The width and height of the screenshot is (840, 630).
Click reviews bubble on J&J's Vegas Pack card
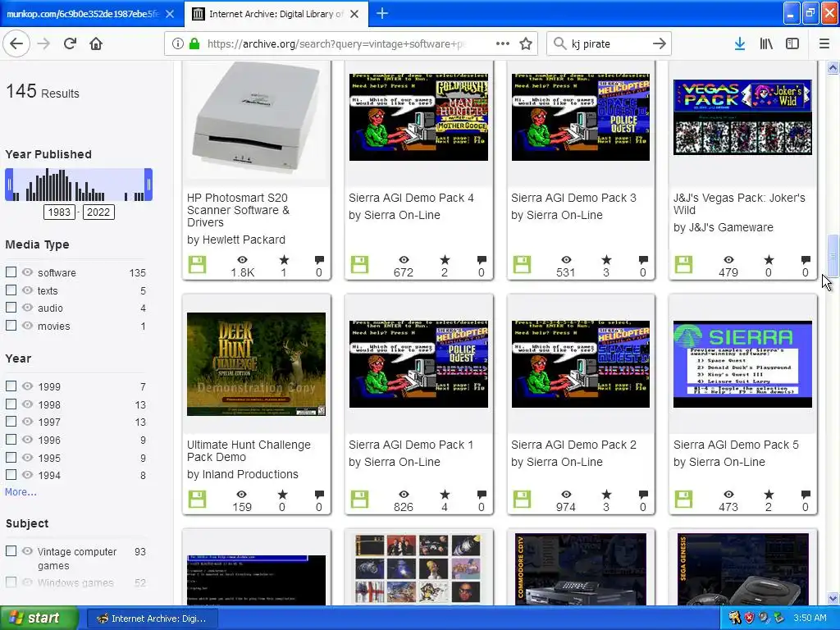806,260
